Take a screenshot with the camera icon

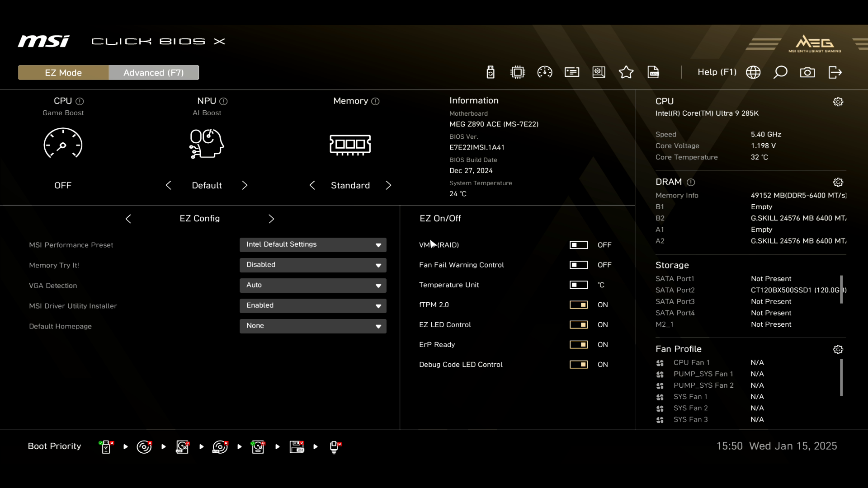coord(807,72)
